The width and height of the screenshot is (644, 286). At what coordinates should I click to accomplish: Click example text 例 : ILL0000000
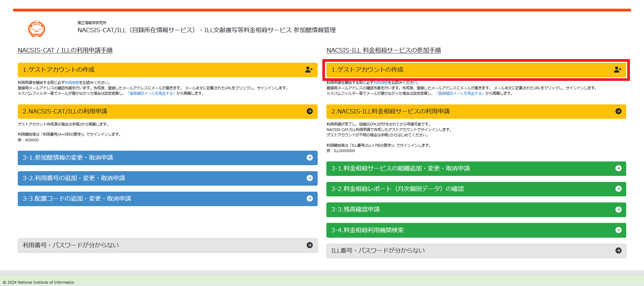click(x=341, y=151)
